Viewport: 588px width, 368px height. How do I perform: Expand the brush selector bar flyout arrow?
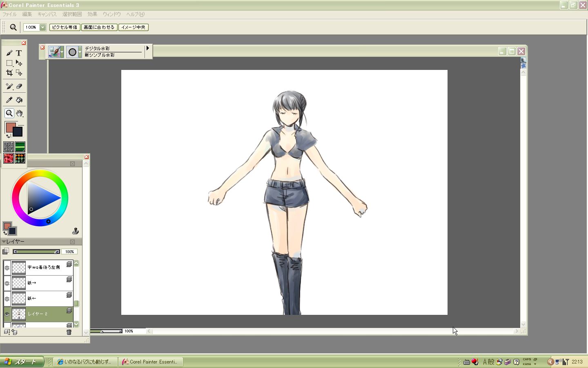click(148, 48)
